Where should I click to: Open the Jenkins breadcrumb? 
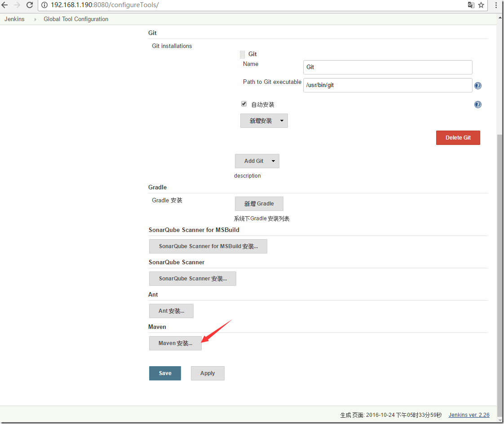pyautogui.click(x=14, y=19)
